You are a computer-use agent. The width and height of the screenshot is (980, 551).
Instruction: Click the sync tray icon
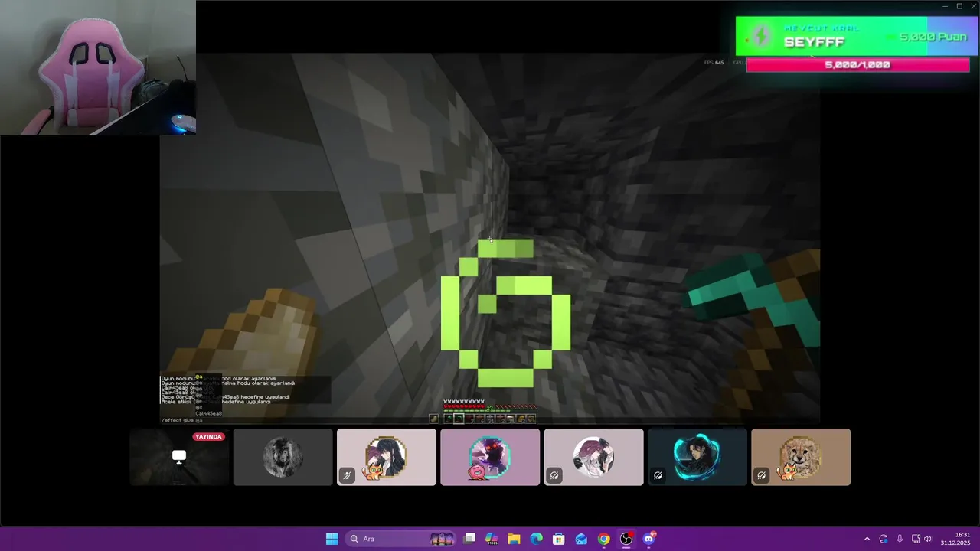[884, 539]
